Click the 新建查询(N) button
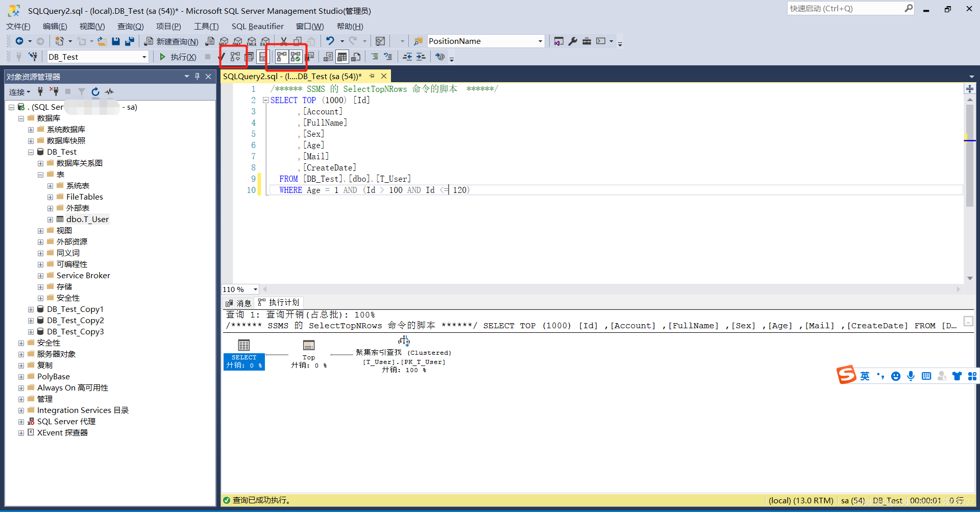The image size is (980, 512). tap(171, 41)
